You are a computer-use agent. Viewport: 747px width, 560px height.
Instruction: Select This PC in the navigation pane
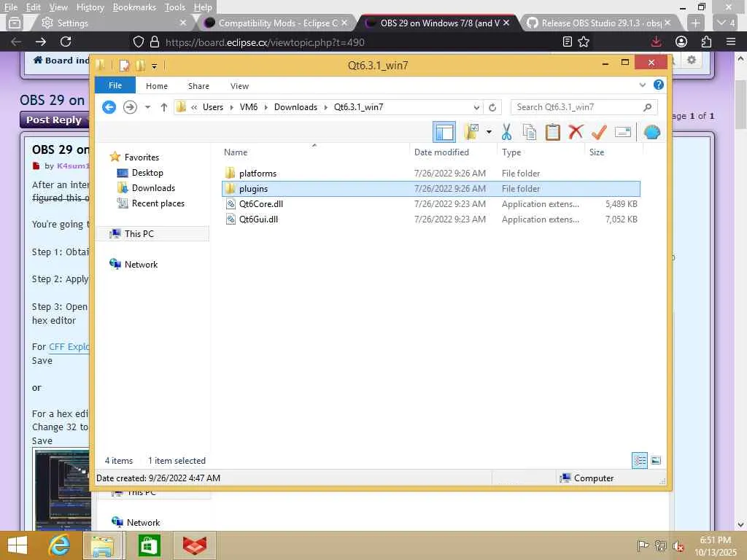click(139, 234)
